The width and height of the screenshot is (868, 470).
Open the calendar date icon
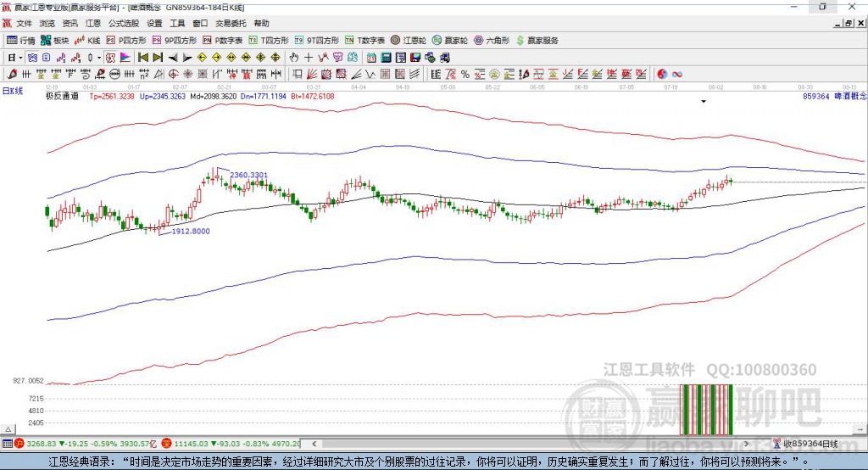pyautogui.click(x=371, y=58)
